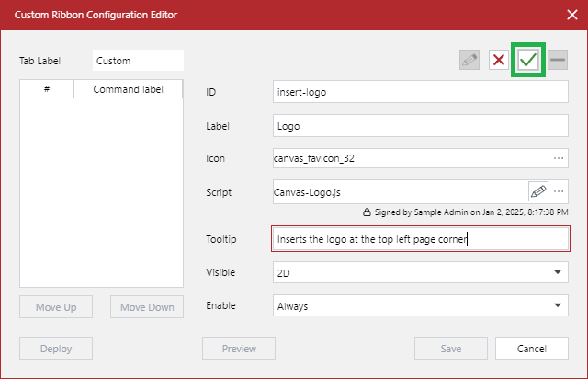Viewport: 588px width, 379px height.
Task: Open the Script field browse ellipsis
Action: [559, 191]
